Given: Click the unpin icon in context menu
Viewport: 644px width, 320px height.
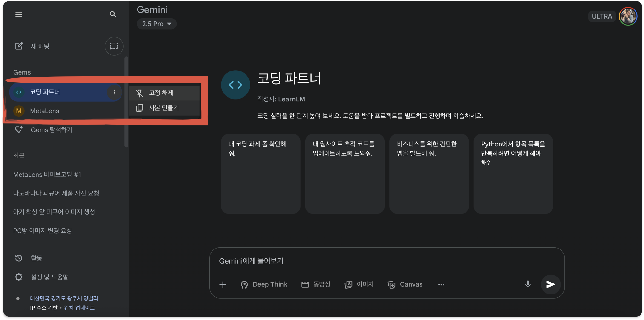Looking at the screenshot, I should [139, 93].
